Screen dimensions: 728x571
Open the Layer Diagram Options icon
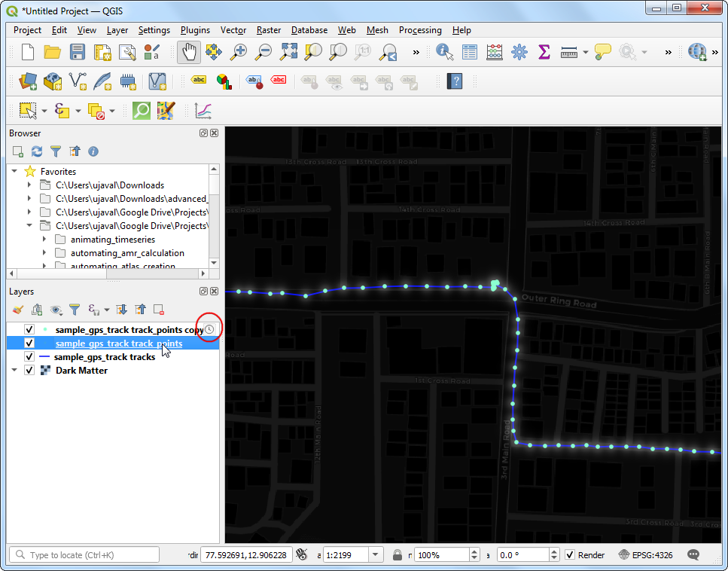click(224, 81)
